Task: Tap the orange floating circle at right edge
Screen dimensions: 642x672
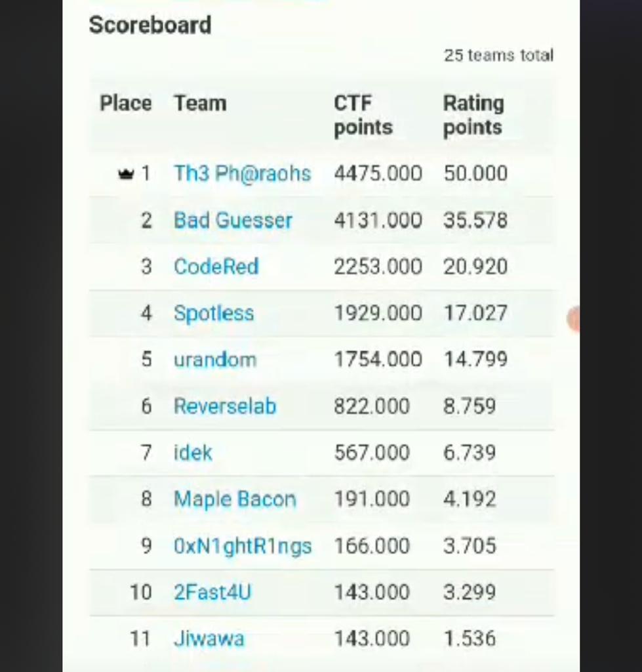Action: pyautogui.click(x=574, y=319)
